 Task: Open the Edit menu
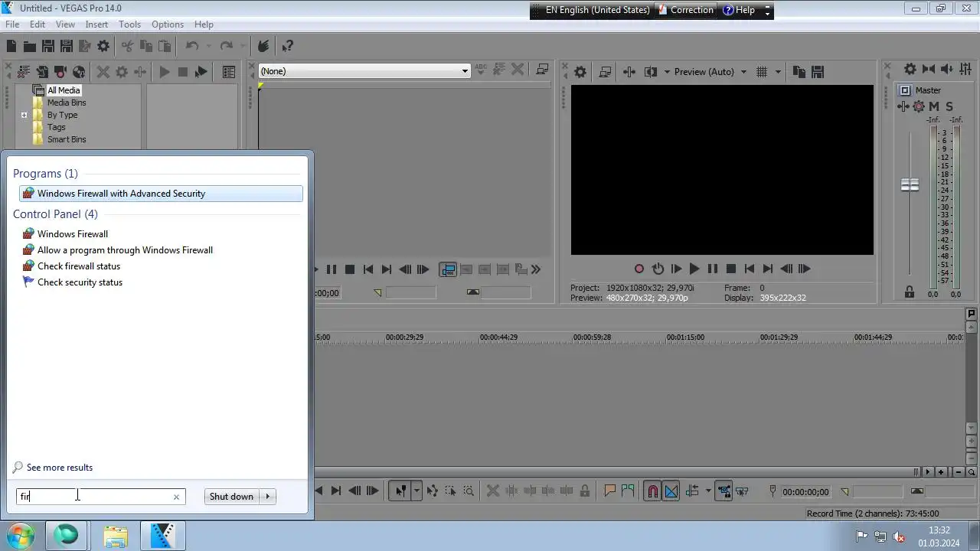pyautogui.click(x=38, y=24)
